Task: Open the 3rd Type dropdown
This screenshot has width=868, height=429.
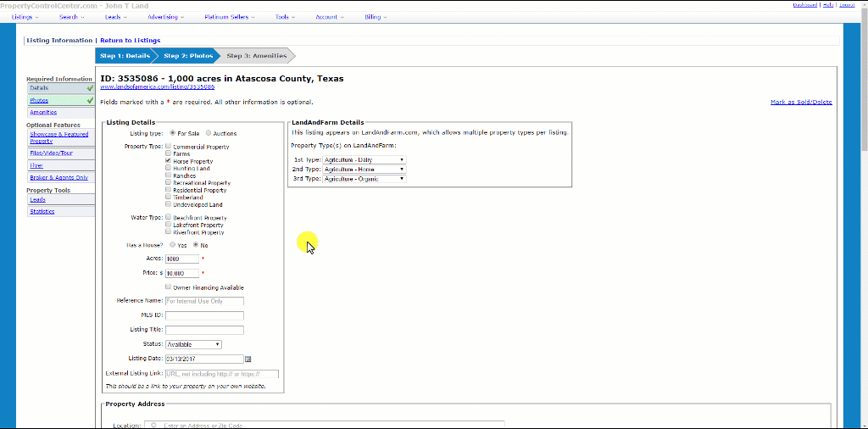Action: (x=364, y=179)
